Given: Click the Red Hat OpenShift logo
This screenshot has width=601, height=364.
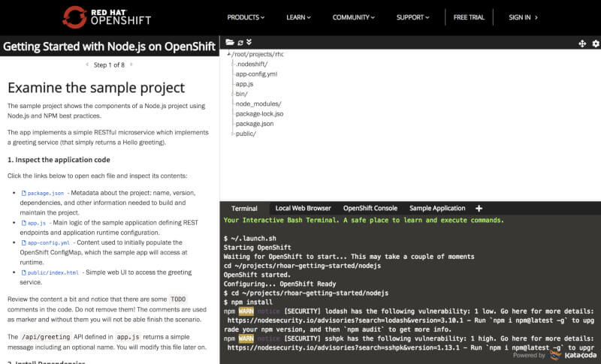Looking at the screenshot, I should [x=107, y=17].
